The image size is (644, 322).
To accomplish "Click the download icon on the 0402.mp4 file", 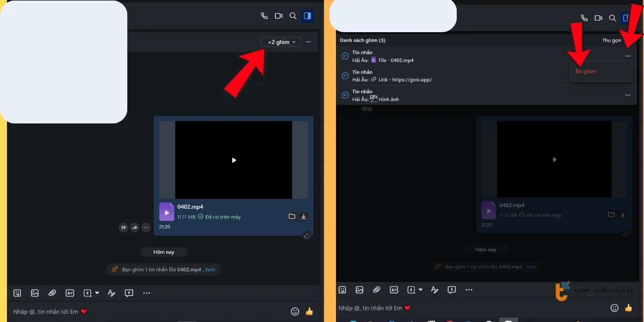I will point(304,216).
